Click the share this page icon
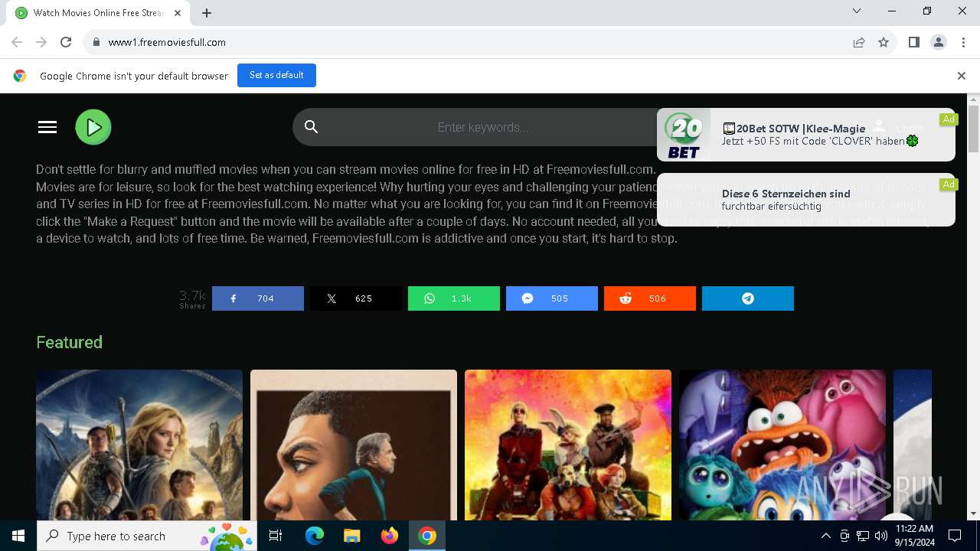The image size is (980, 551). point(859,42)
